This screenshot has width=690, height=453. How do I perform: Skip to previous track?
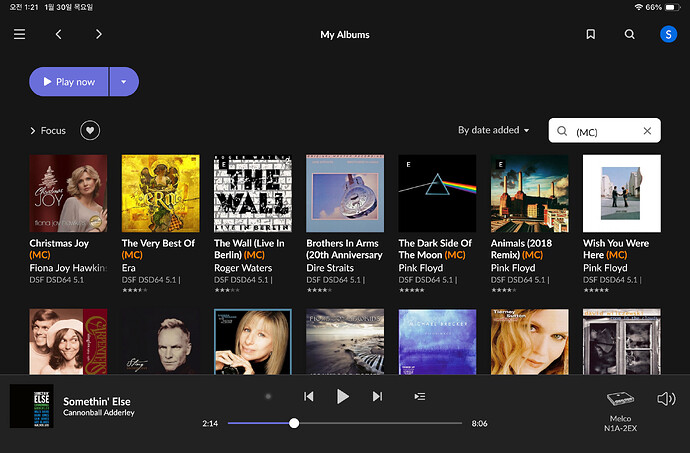click(308, 396)
